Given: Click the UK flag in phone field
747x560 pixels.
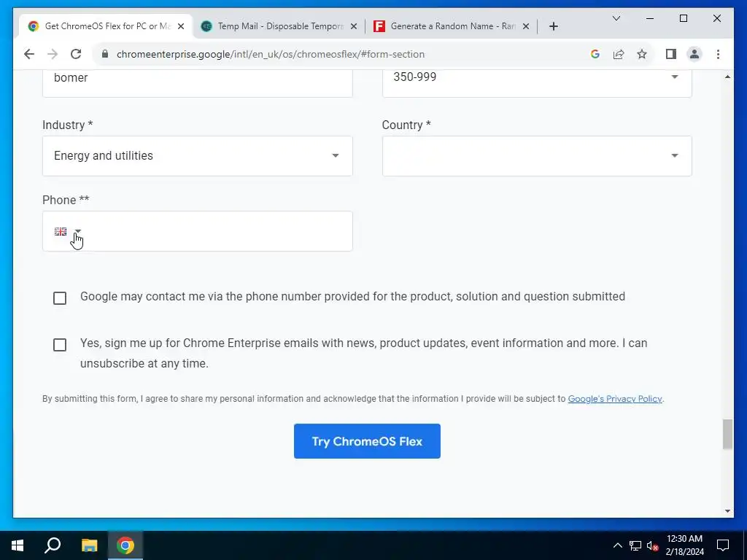Looking at the screenshot, I should coord(61,231).
